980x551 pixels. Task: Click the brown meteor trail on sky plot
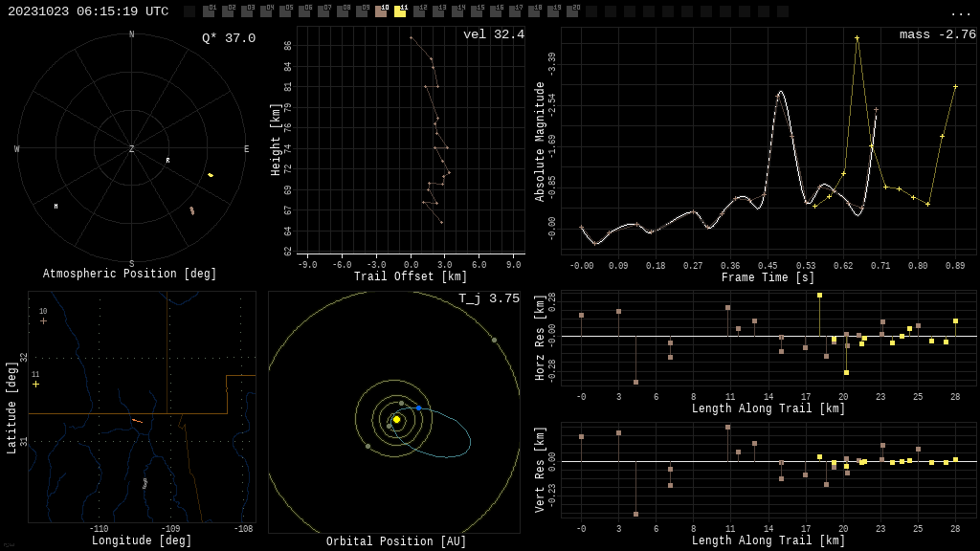click(191, 211)
